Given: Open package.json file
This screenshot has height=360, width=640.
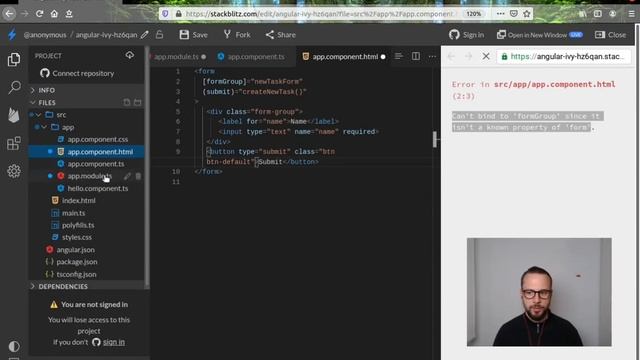Looking at the screenshot, I should tap(77, 262).
